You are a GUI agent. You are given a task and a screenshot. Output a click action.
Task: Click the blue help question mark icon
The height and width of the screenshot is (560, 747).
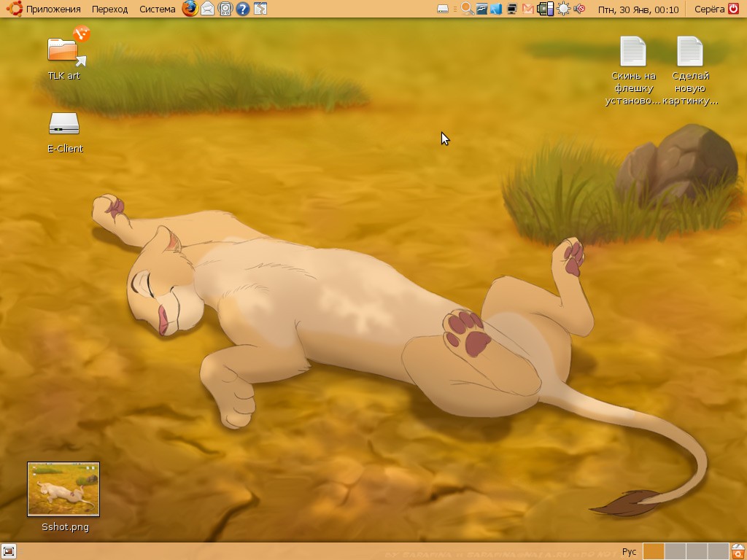pyautogui.click(x=243, y=9)
